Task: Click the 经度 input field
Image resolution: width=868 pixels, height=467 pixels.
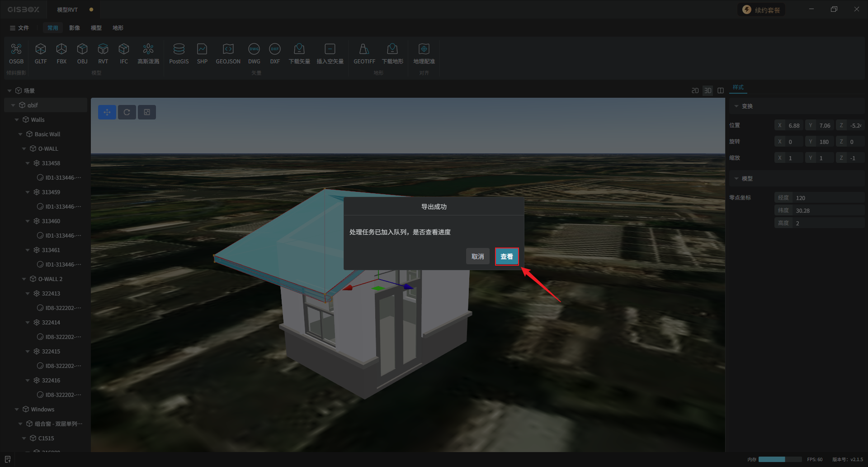Action: click(827, 198)
